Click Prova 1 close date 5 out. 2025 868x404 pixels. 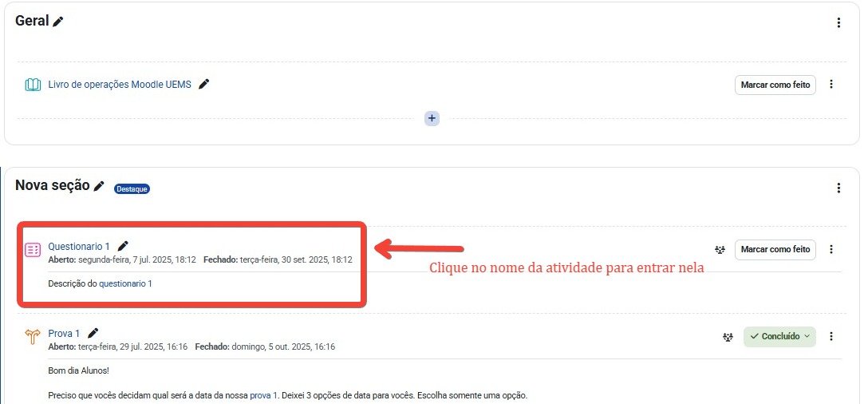click(x=283, y=347)
